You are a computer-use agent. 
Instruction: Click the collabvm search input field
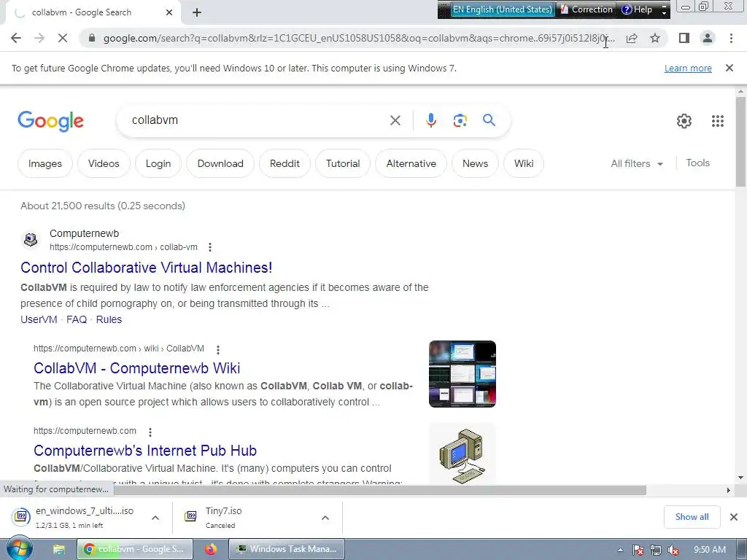coord(258,120)
